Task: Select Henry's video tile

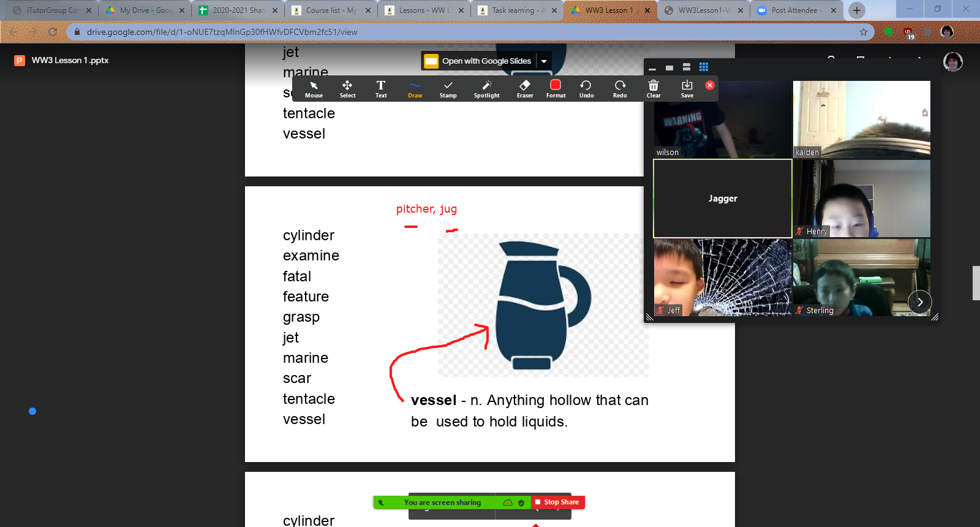Action: (x=862, y=199)
